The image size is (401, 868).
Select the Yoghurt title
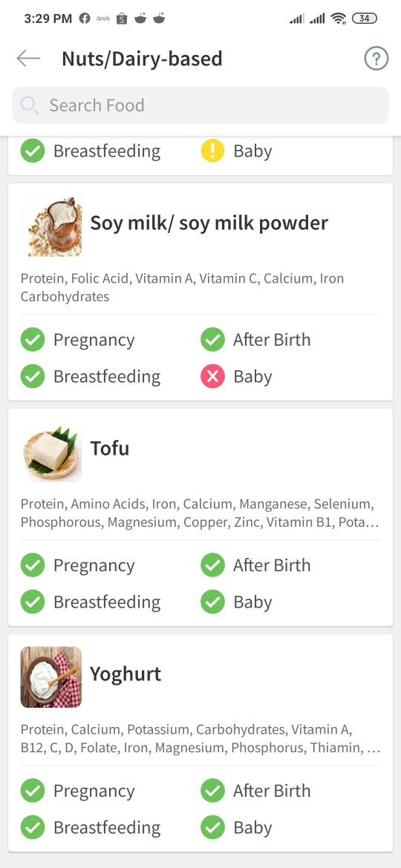pos(125,674)
